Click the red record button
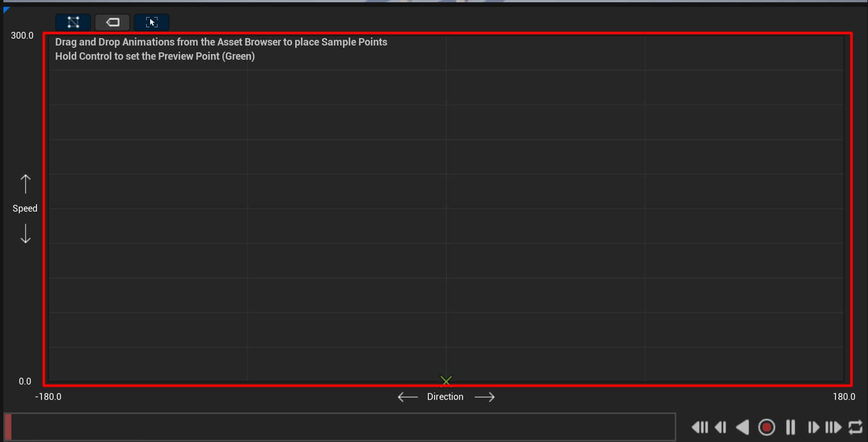This screenshot has height=442, width=868. [767, 427]
